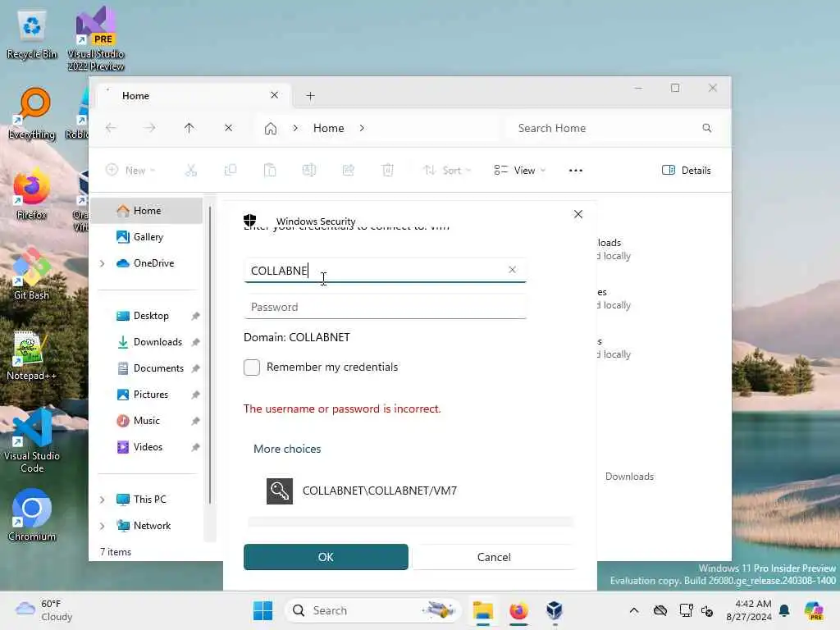Select the key credential icon for COLLABNET
Screen dimensions: 840x630
click(x=280, y=491)
